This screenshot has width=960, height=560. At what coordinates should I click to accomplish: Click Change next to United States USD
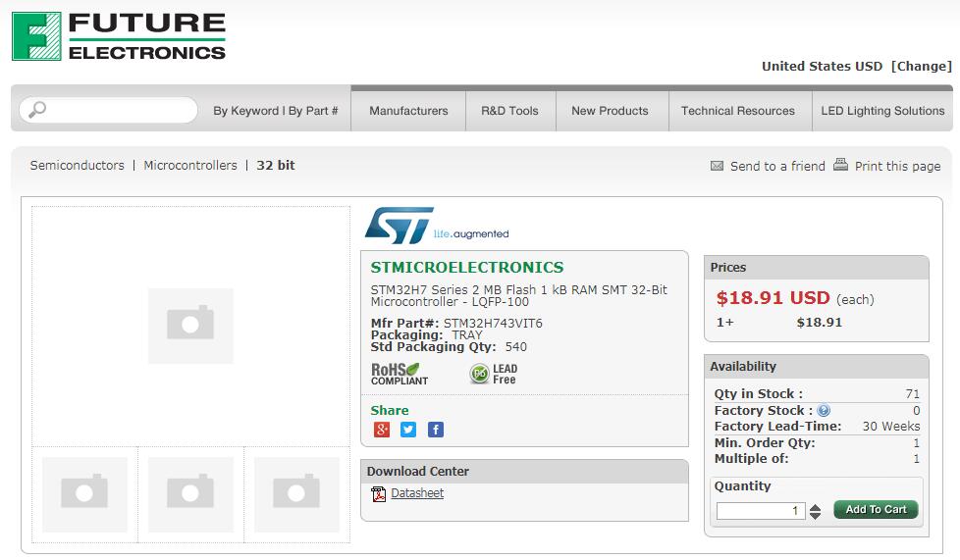(x=922, y=66)
